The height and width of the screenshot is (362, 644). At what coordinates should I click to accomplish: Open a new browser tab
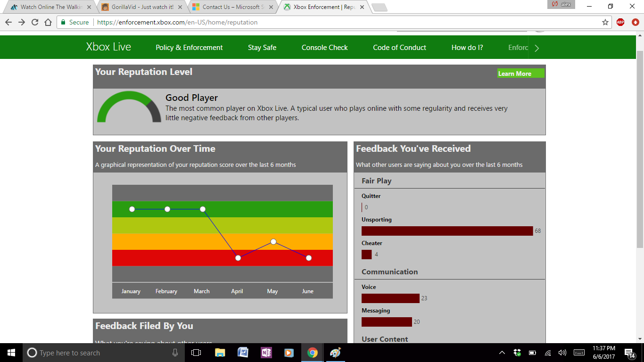click(x=380, y=7)
